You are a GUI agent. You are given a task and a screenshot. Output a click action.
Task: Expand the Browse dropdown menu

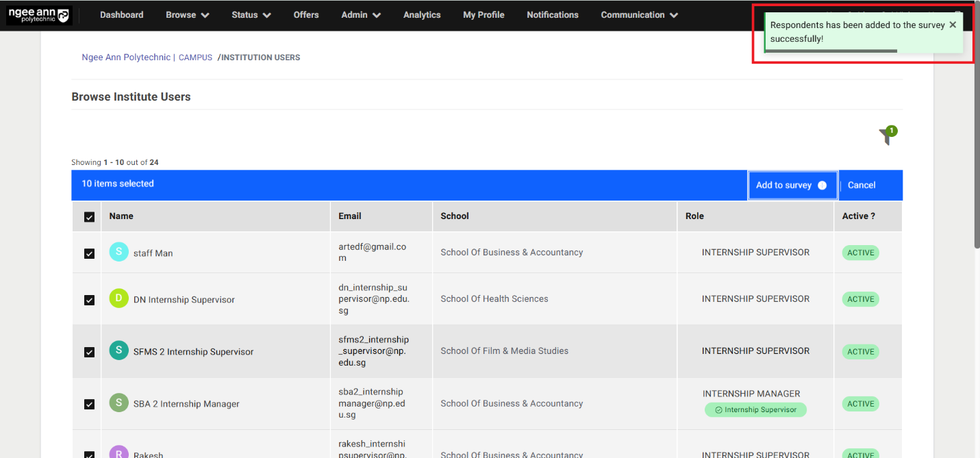187,15
